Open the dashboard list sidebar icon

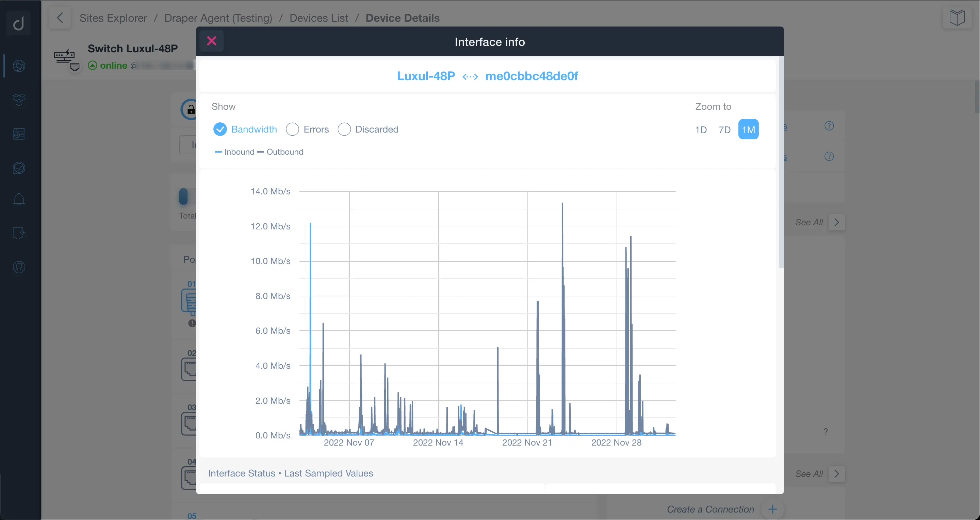[19, 134]
